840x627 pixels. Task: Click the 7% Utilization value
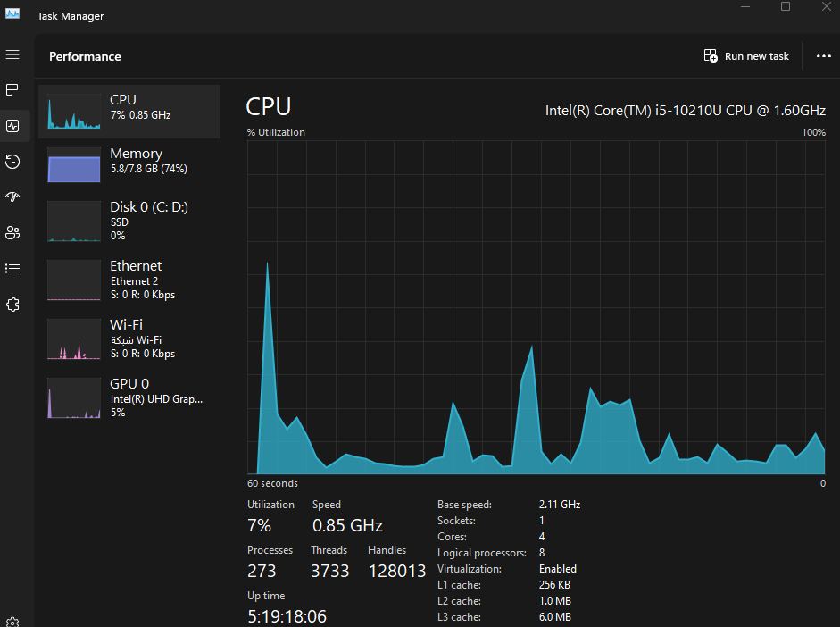(x=259, y=525)
